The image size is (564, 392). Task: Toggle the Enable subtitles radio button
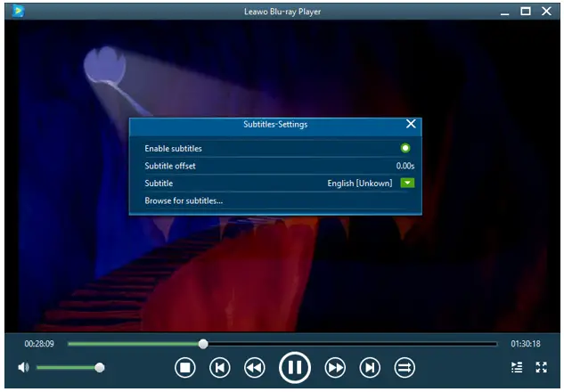click(405, 148)
